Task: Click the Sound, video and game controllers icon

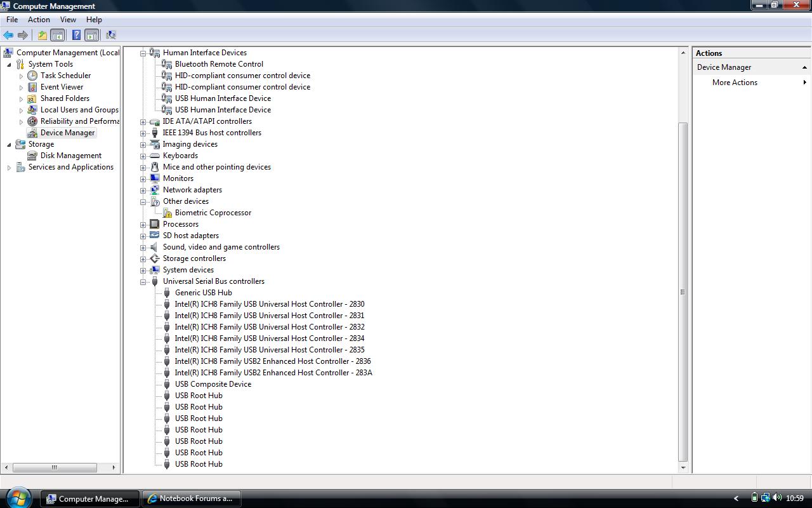Action: click(155, 247)
